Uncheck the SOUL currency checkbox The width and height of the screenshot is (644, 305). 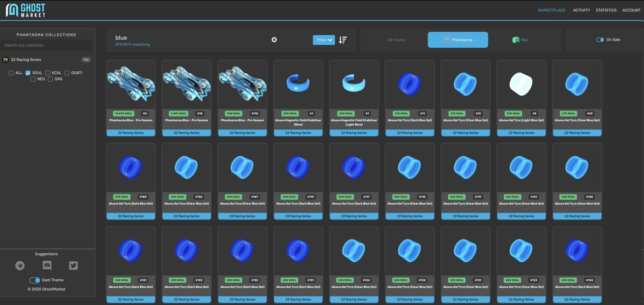pos(28,73)
